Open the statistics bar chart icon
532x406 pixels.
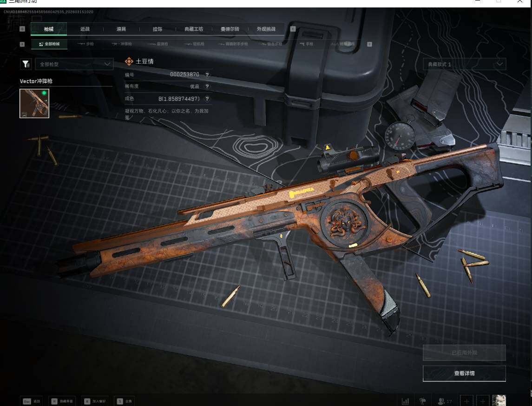tap(406, 401)
